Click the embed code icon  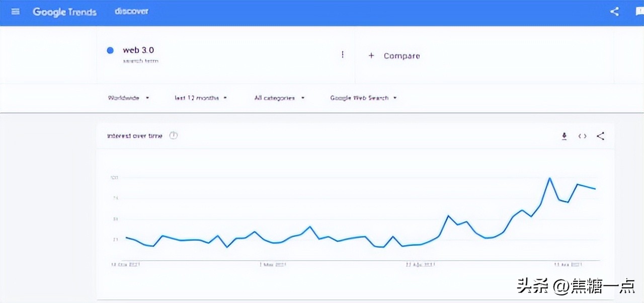click(582, 136)
